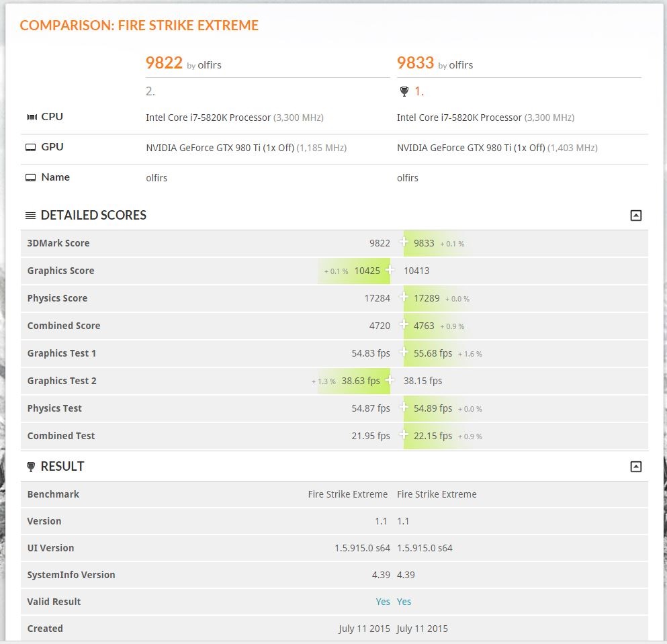Click the trophy icon next to rank 1
The width and height of the screenshot is (667, 644).
tap(404, 91)
